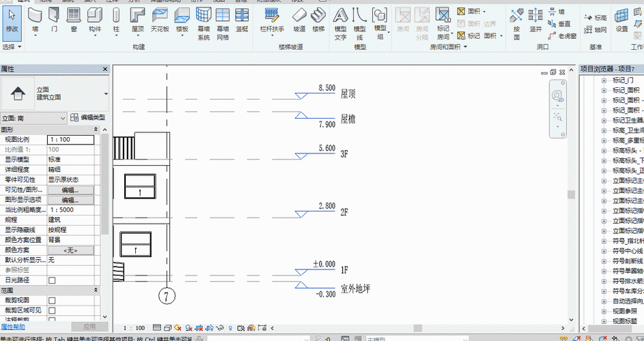Select the 窗 (Window) tool
The width and height of the screenshot is (644, 341).
[x=74, y=20]
